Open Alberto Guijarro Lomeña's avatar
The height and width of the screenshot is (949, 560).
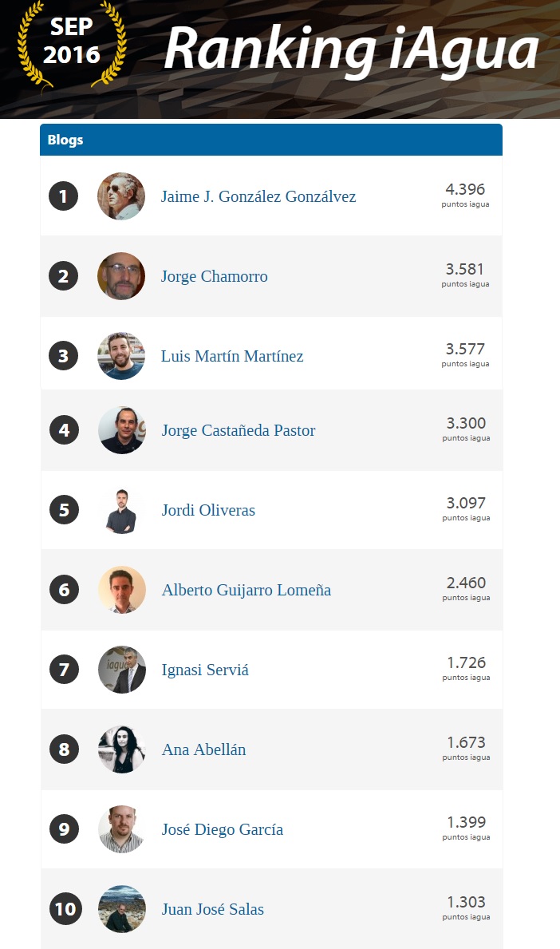(x=122, y=590)
